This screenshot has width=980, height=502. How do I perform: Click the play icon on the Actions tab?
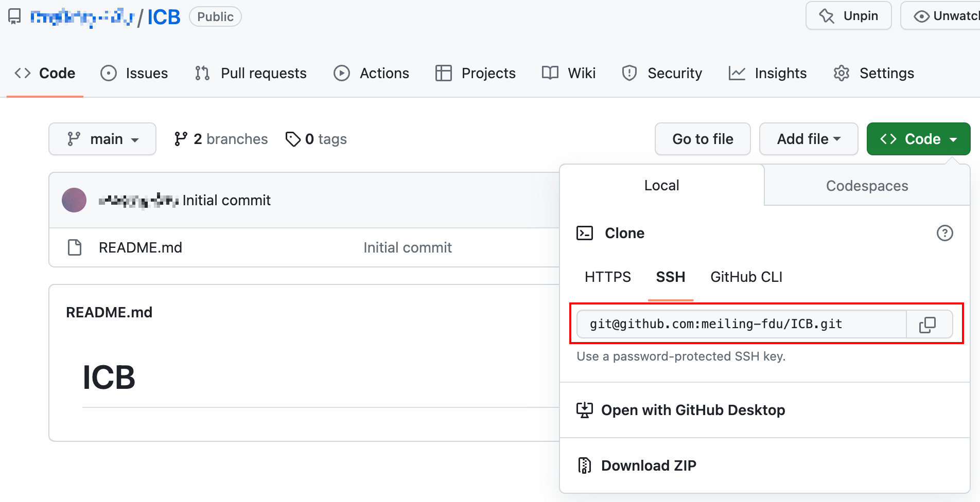(x=342, y=73)
